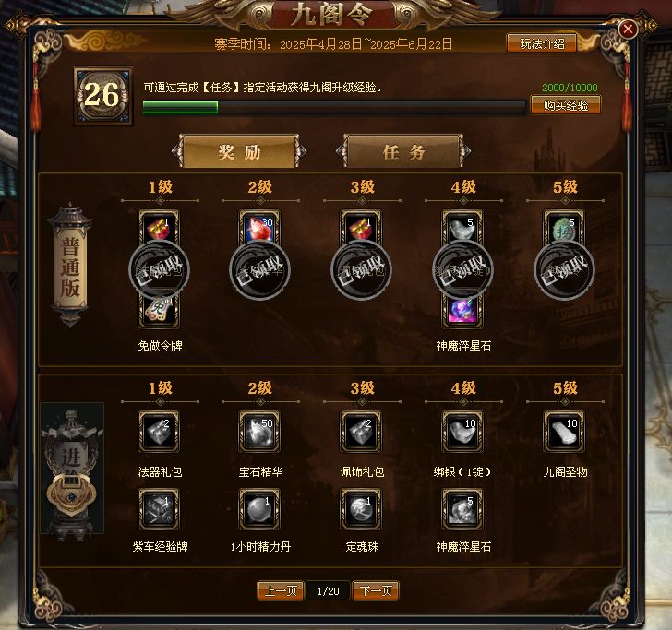The image size is (672, 630).
Task: Click the 免做令牌 token icon
Action: click(x=159, y=312)
